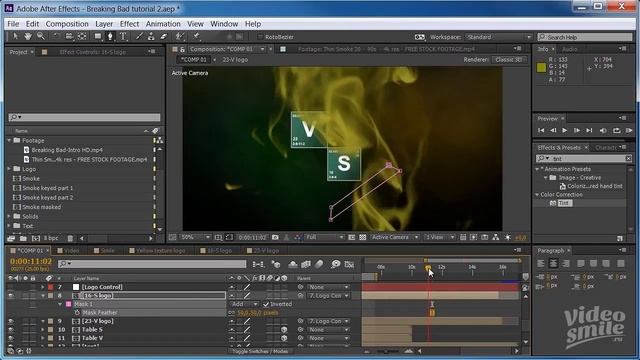This screenshot has height=360, width=640.
Task: Jump to first frame in Preview panel
Action: 541,130
